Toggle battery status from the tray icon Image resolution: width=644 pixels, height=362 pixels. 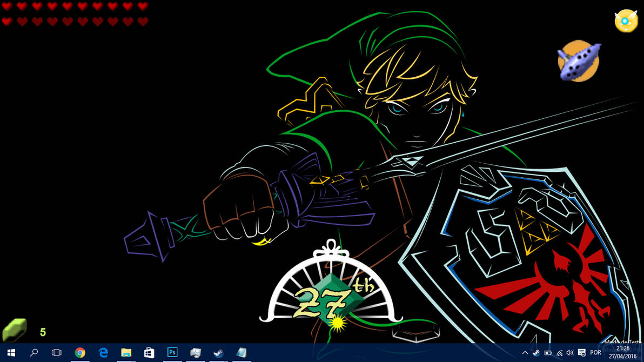(548, 353)
